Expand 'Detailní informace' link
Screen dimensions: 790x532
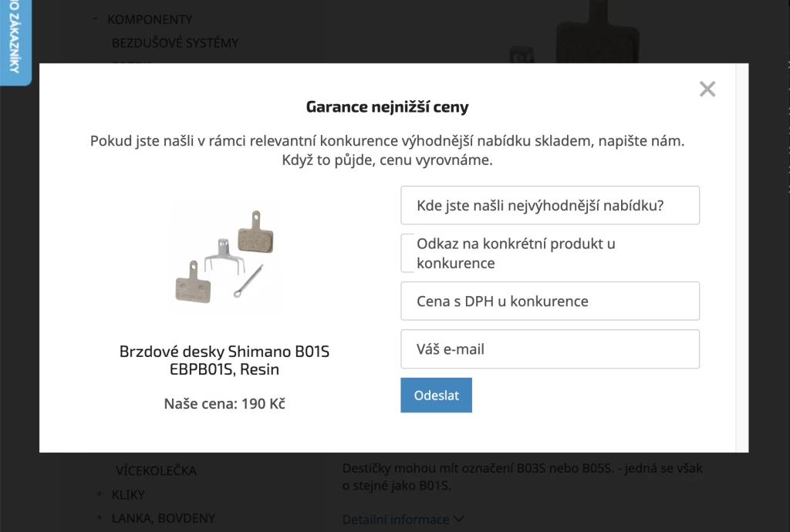click(x=403, y=520)
